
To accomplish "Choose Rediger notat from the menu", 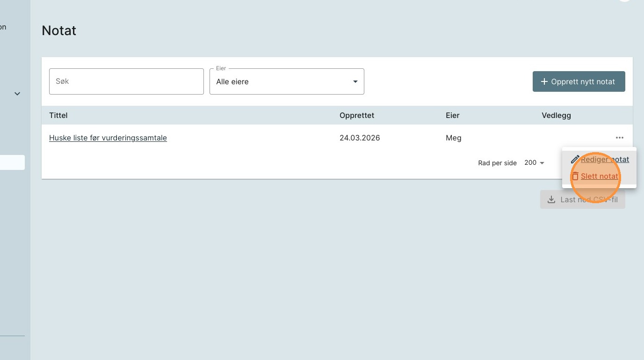I will [x=605, y=160].
